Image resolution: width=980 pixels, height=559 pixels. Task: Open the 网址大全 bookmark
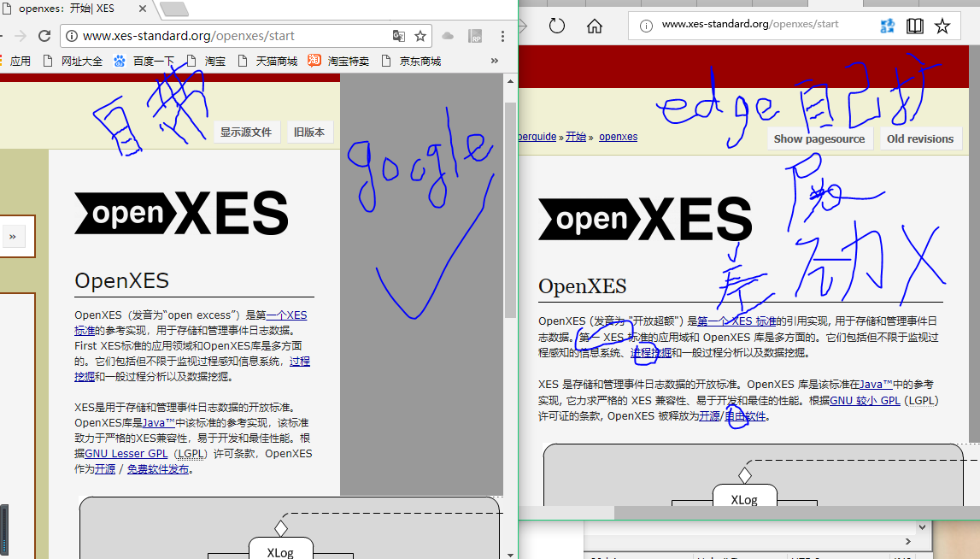pyautogui.click(x=73, y=62)
